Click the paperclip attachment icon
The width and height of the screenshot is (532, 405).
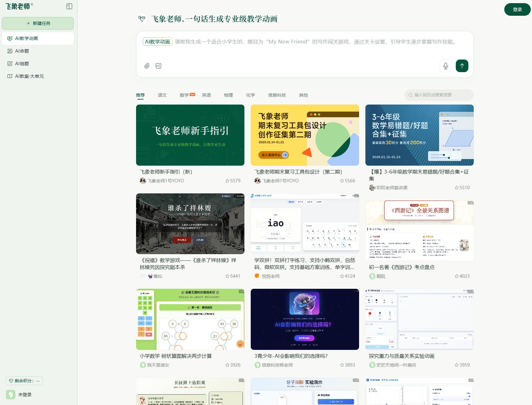click(x=146, y=66)
